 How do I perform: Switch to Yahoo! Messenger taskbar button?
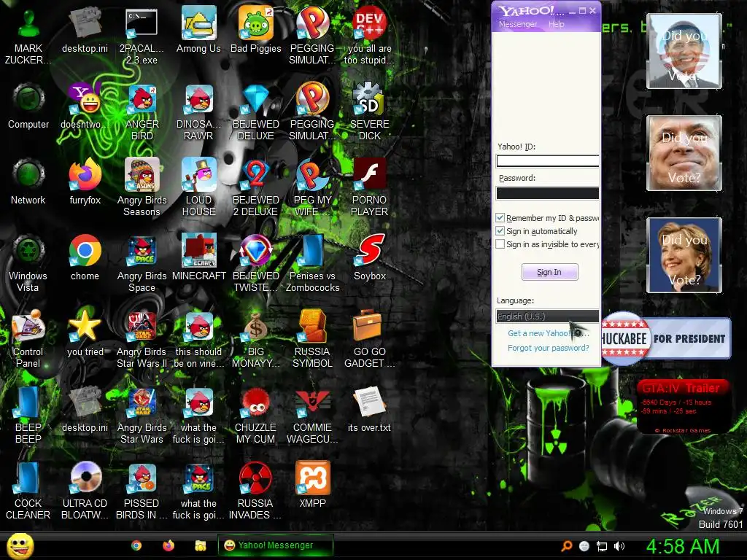275,545
